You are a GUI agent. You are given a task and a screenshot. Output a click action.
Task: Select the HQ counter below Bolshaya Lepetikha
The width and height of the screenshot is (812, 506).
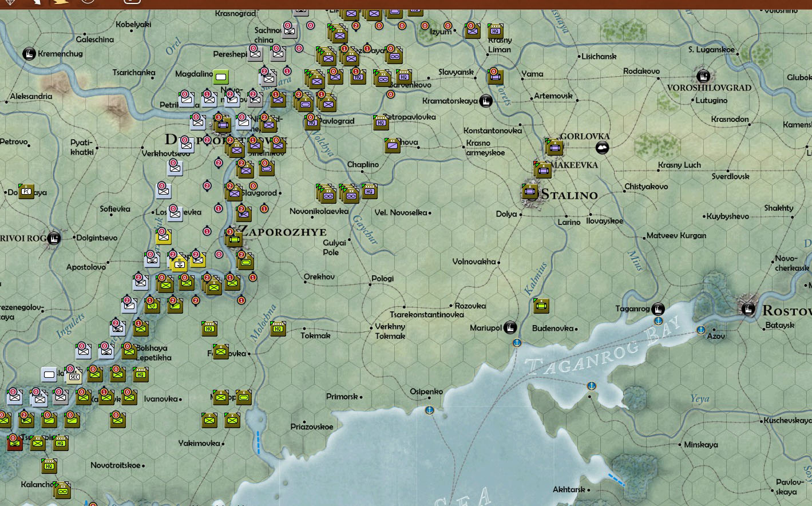click(x=141, y=374)
